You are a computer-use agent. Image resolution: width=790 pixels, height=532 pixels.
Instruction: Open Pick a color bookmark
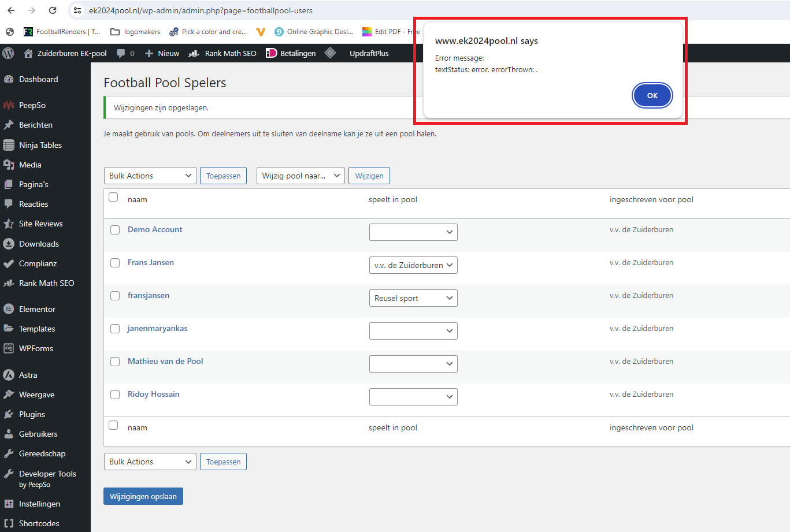pyautogui.click(x=208, y=32)
